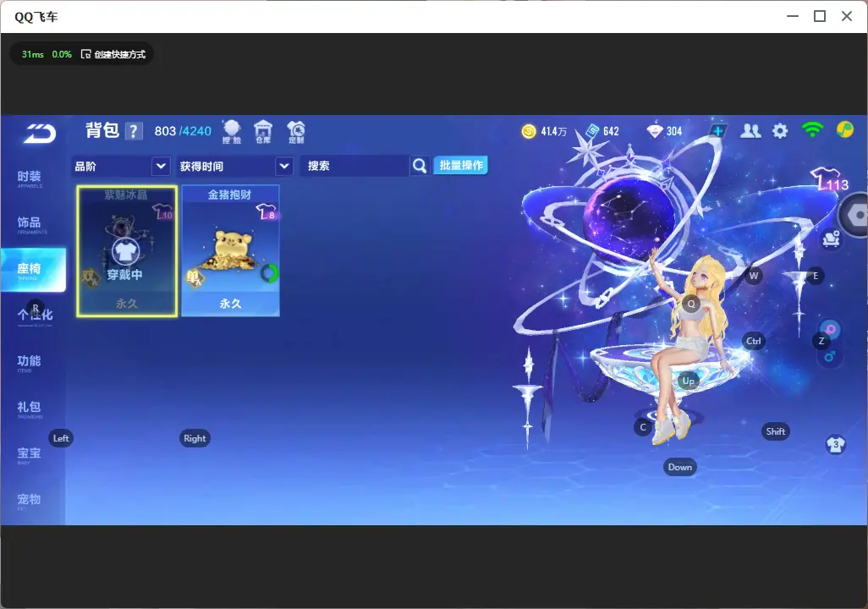The height and width of the screenshot is (609, 868).
Task: Select the 座椅 tab
Action: coord(33,270)
